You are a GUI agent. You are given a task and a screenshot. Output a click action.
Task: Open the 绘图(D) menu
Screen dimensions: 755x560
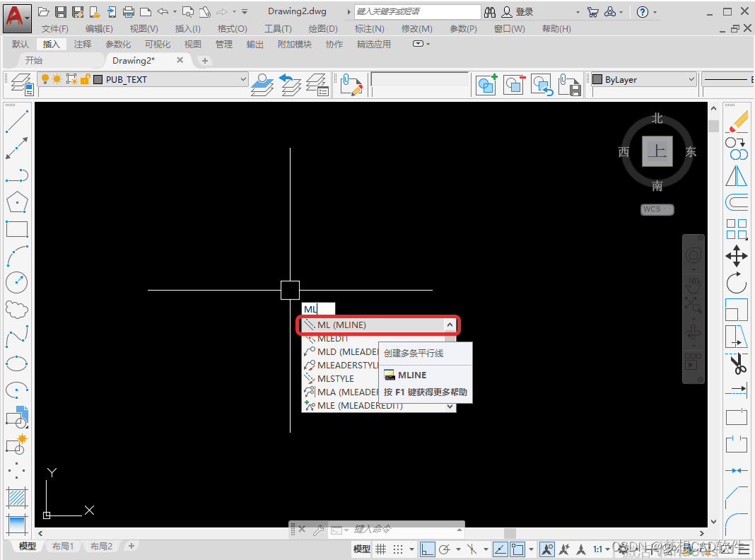[323, 29]
